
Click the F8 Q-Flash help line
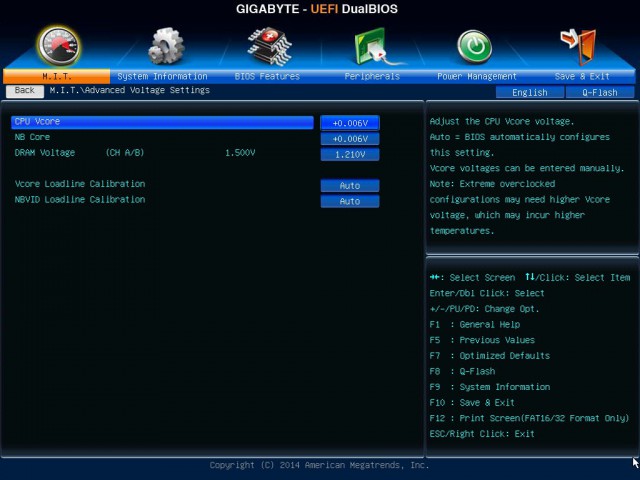[x=462, y=371]
